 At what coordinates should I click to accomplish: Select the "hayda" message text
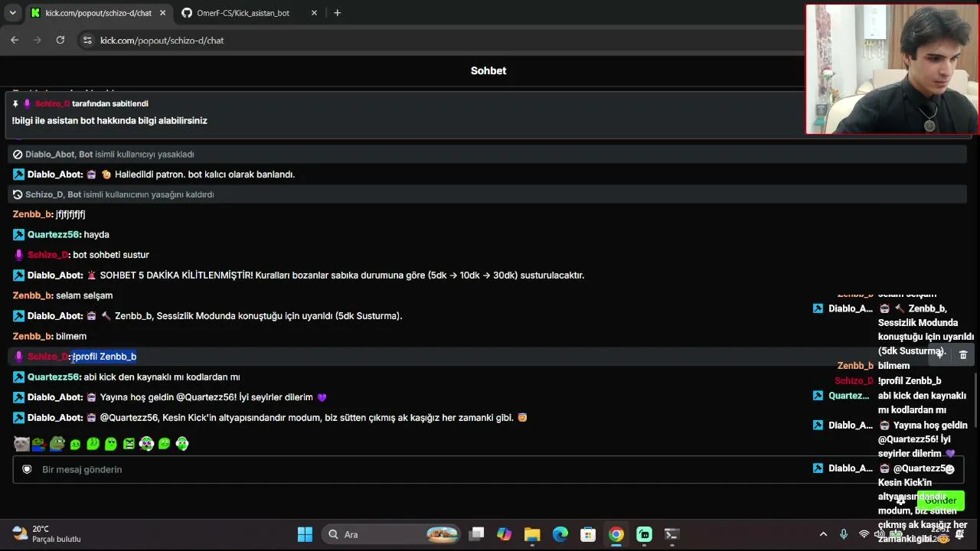click(96, 234)
